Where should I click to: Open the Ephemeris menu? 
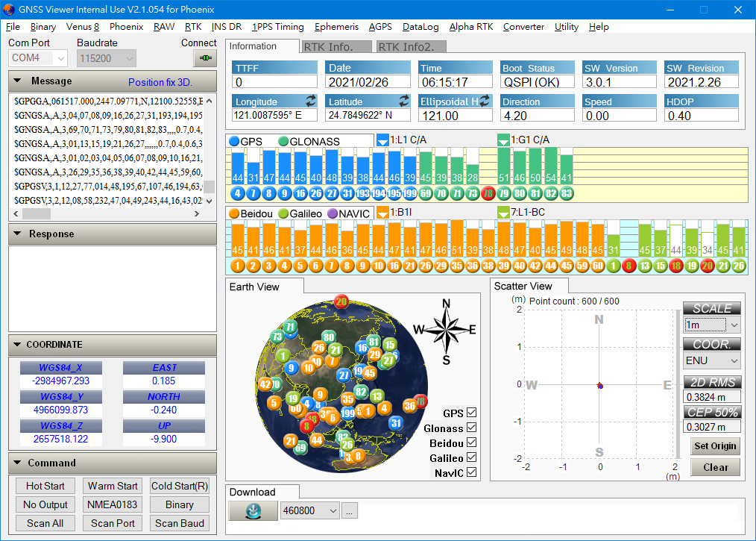click(x=336, y=27)
